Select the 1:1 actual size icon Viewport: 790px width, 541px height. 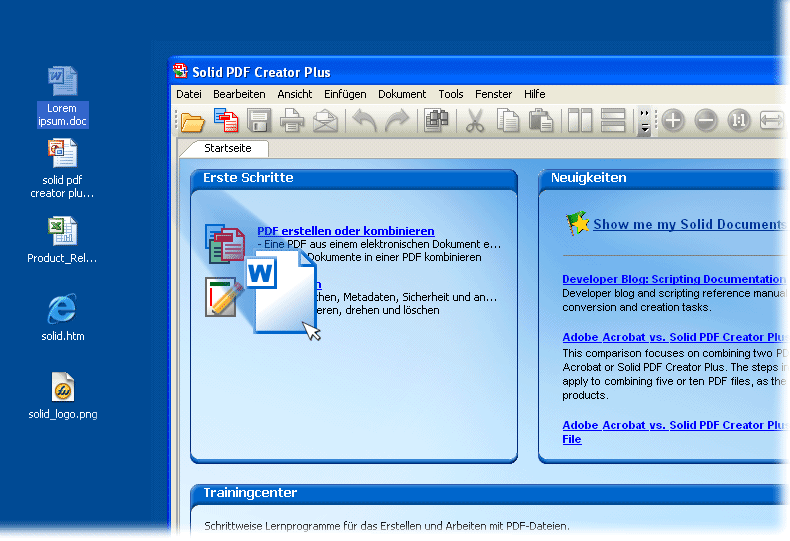(739, 121)
